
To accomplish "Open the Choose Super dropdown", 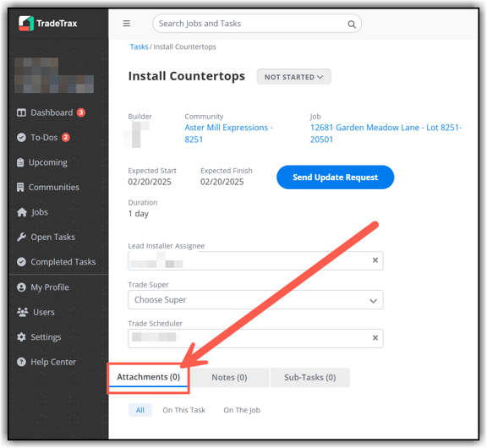I will pyautogui.click(x=255, y=300).
